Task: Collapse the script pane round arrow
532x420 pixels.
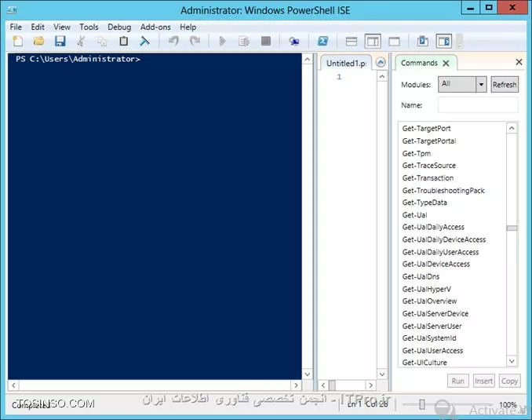Action: tap(381, 63)
